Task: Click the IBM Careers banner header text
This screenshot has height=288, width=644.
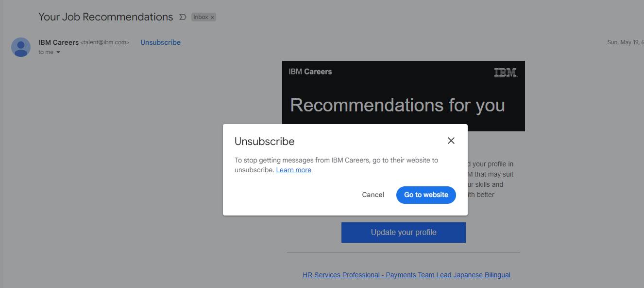Action: [x=310, y=72]
